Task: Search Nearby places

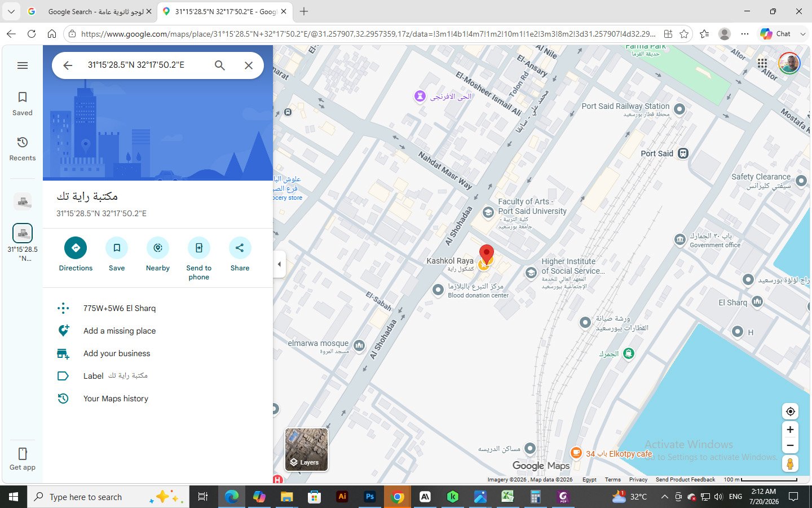Action: click(x=158, y=255)
